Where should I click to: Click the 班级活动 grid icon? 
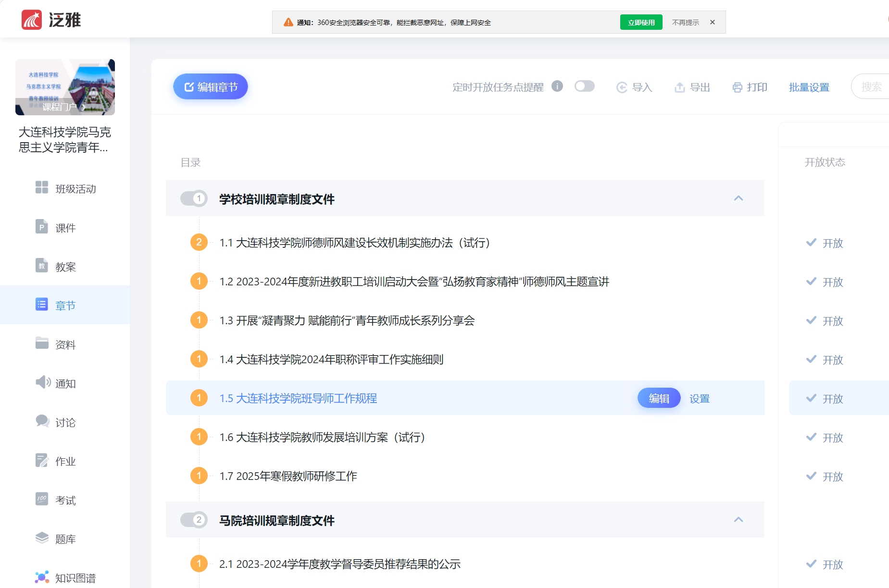(x=42, y=187)
